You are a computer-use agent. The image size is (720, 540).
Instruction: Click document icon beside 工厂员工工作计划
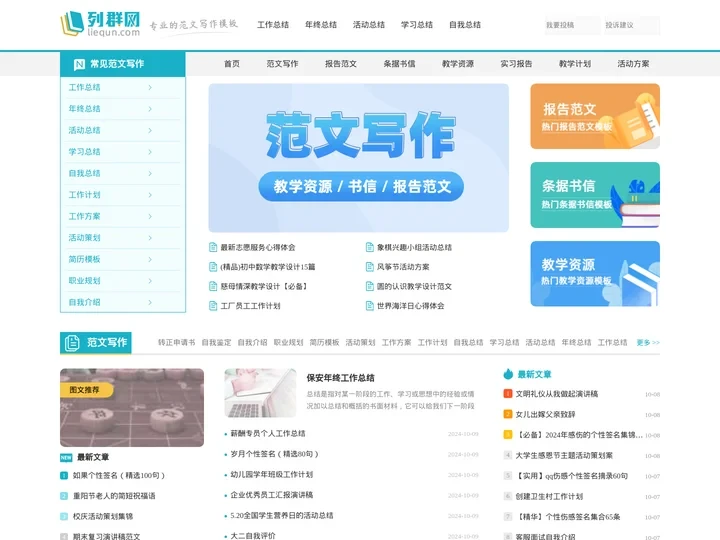coord(213,306)
